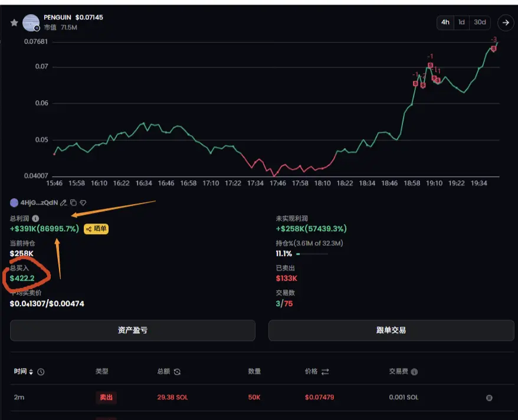
Task: Select the 1d chart range tab
Action: pos(461,22)
